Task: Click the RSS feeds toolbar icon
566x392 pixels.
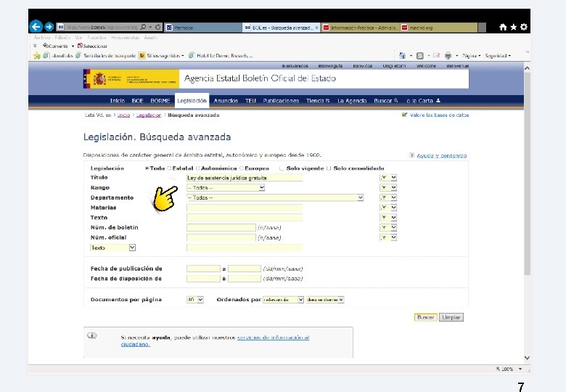Action: (x=420, y=56)
